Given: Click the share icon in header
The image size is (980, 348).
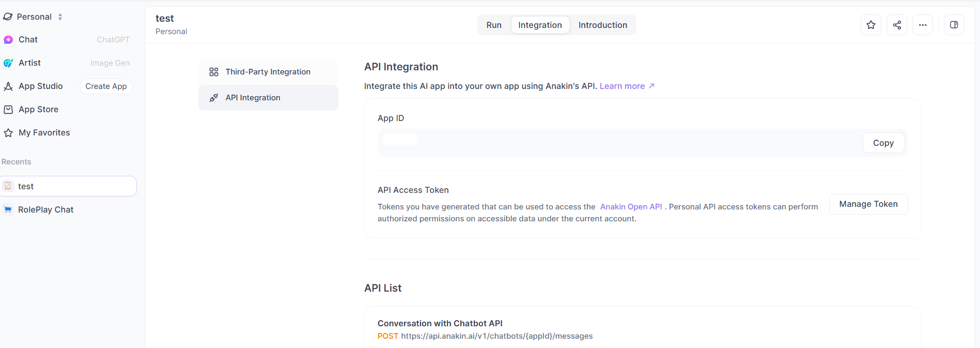Looking at the screenshot, I should pos(897,25).
